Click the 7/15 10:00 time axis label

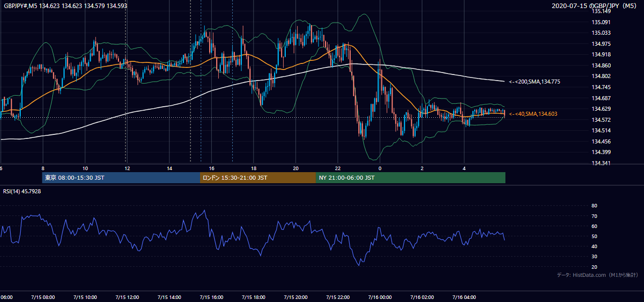pyautogui.click(x=85, y=297)
